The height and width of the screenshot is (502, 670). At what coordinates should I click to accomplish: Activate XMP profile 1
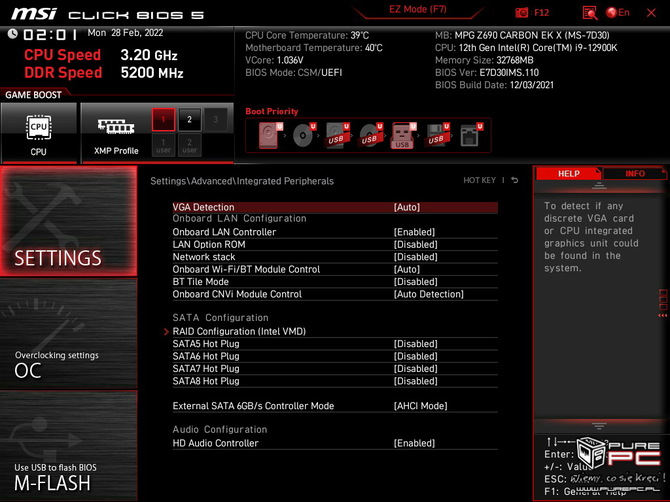163,120
